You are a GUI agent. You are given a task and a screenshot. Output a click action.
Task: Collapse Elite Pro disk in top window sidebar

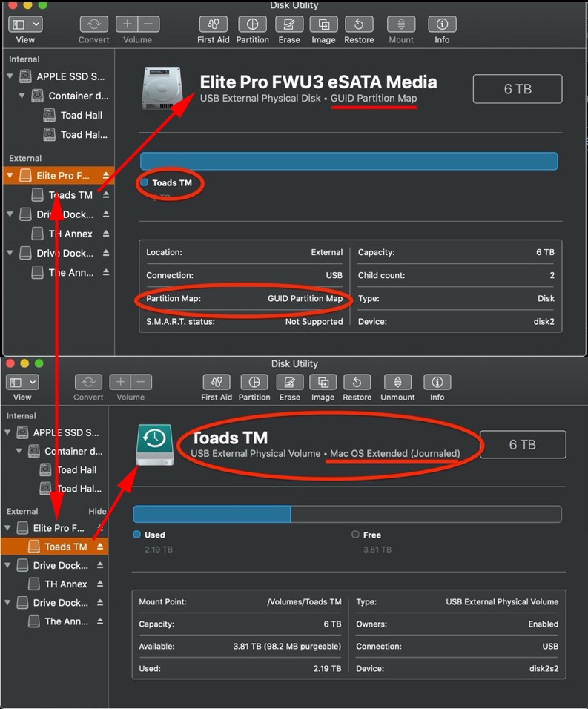click(x=10, y=176)
